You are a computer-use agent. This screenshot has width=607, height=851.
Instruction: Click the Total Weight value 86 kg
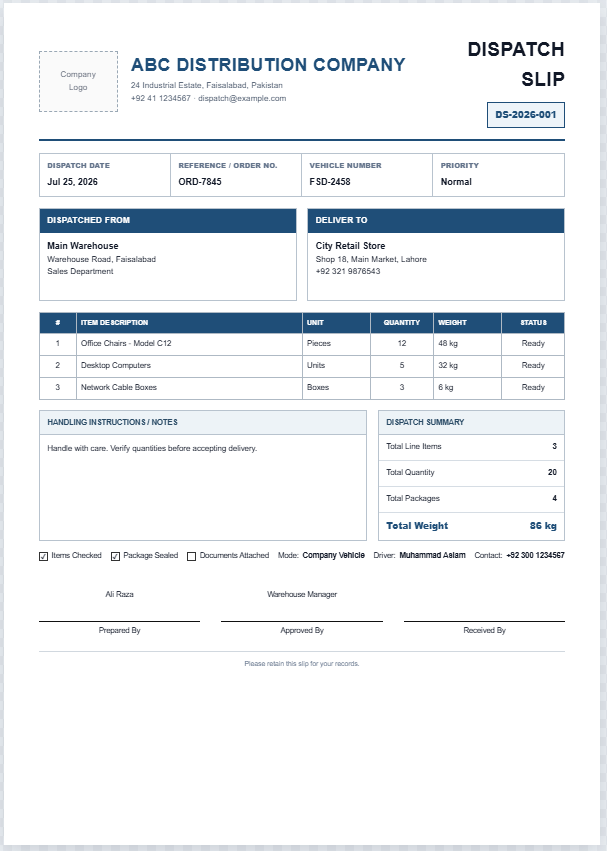(x=543, y=526)
